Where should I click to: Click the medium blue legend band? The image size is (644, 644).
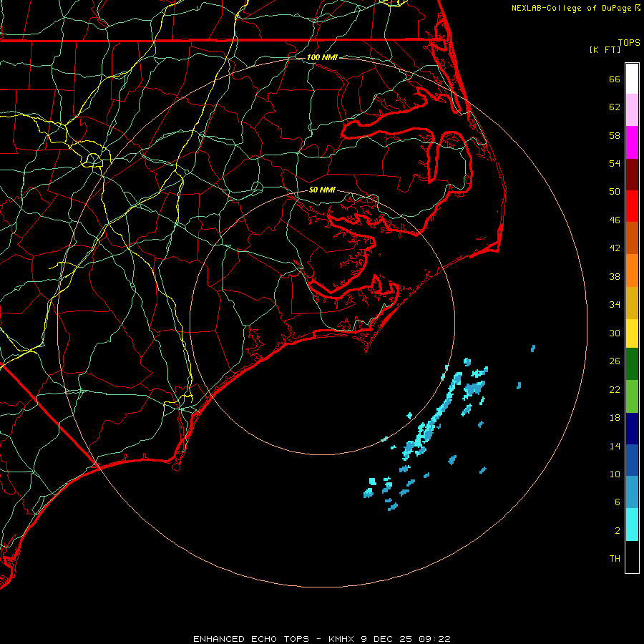pos(632,460)
